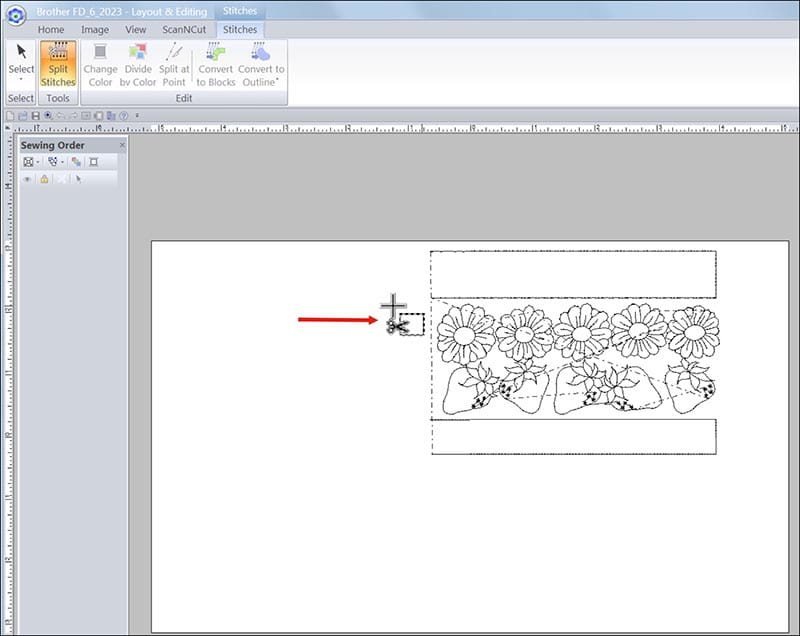Toggle the eye visibility icon in Sewing Order
Viewport: 800px width, 636px height.
click(28, 179)
